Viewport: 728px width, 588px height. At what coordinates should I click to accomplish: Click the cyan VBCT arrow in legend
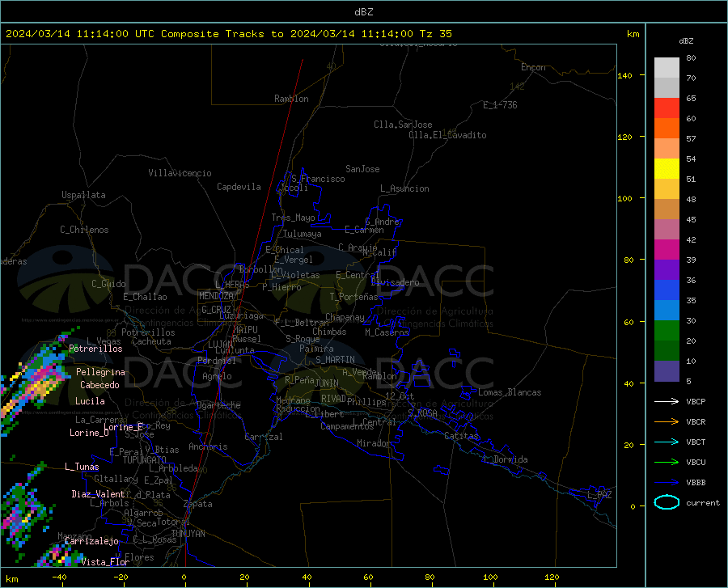click(x=667, y=442)
